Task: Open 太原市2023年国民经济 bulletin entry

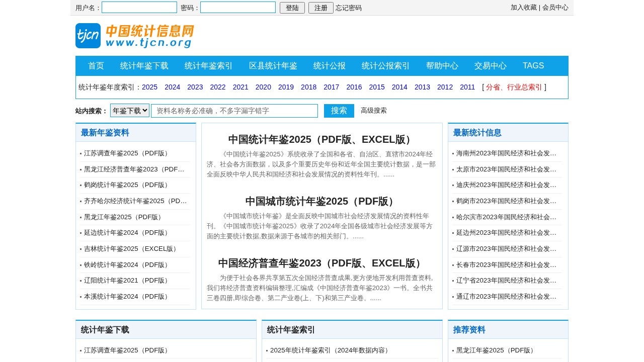Action: coord(507,169)
